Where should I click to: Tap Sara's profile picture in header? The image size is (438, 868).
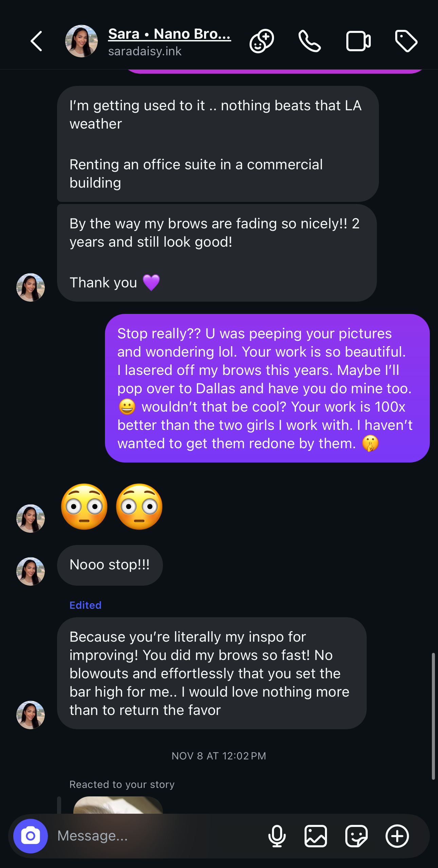click(x=81, y=41)
